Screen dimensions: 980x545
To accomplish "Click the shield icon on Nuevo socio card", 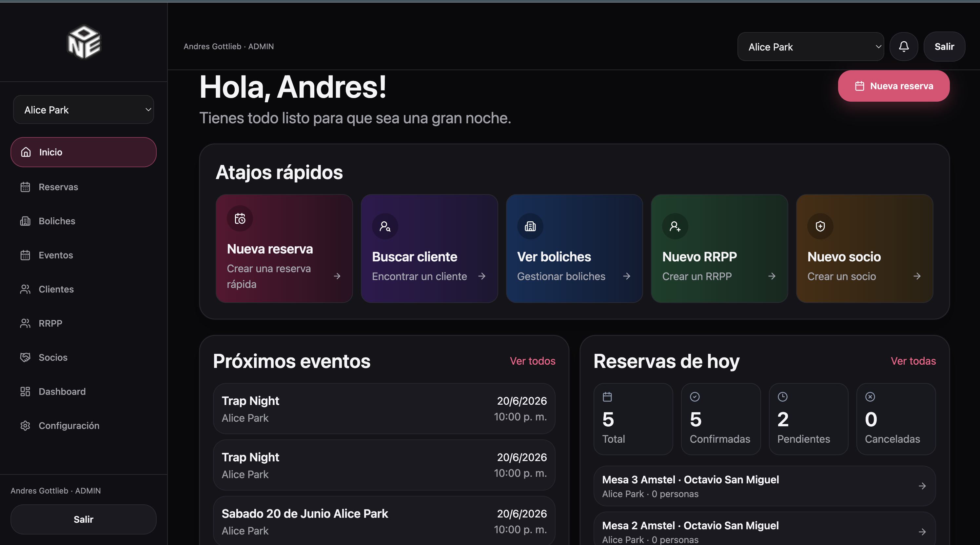I will click(820, 227).
